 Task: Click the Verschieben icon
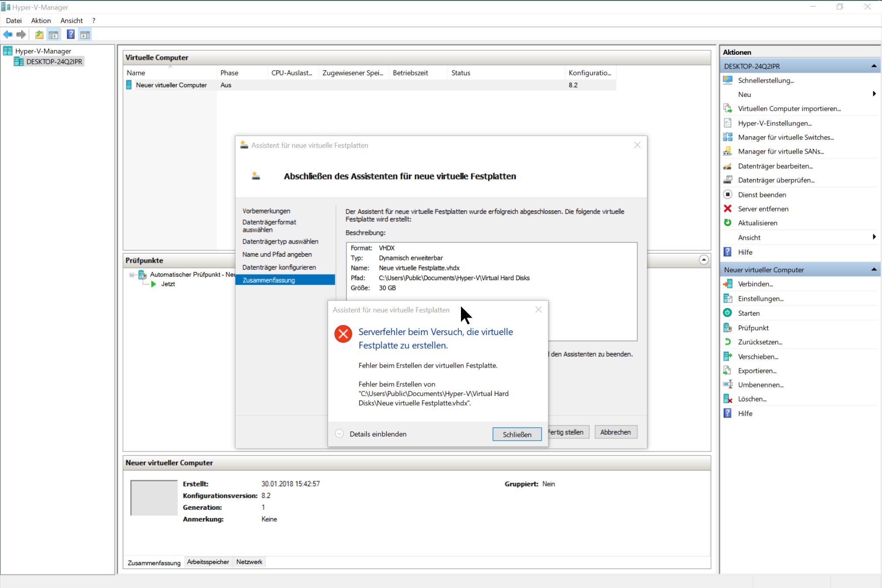coord(728,356)
